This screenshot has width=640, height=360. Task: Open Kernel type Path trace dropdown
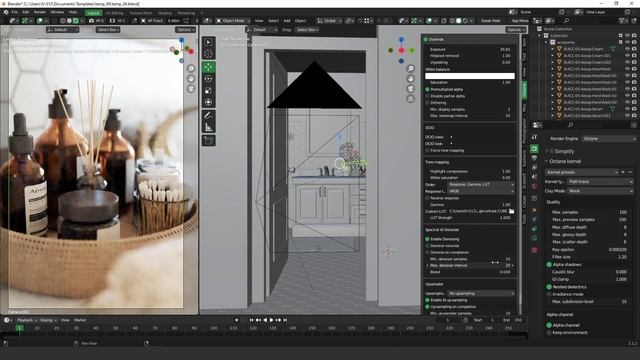tap(601, 181)
